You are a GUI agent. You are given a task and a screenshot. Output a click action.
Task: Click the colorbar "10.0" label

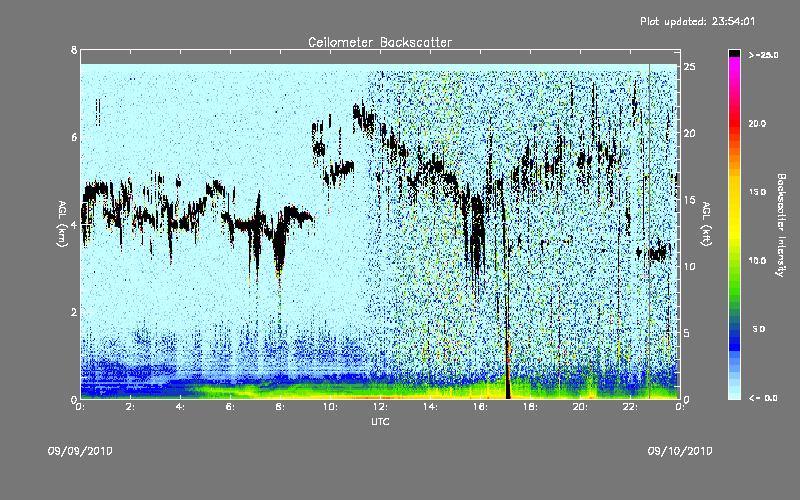[x=757, y=260]
